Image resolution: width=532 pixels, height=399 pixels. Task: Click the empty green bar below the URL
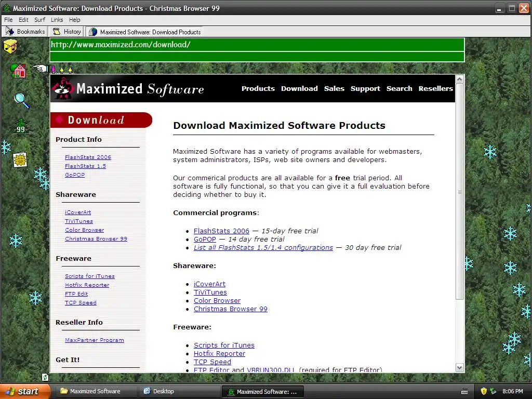(x=257, y=57)
